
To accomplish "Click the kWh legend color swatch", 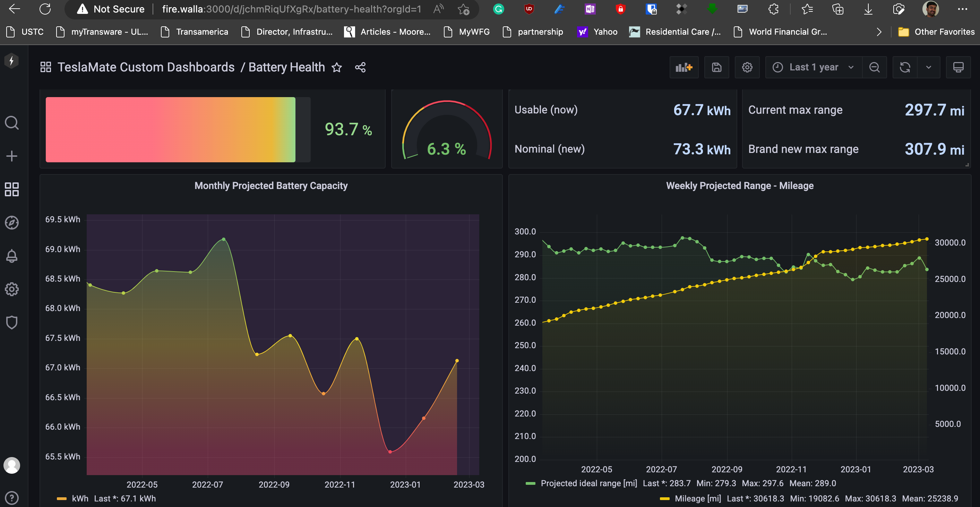I will 61,498.
